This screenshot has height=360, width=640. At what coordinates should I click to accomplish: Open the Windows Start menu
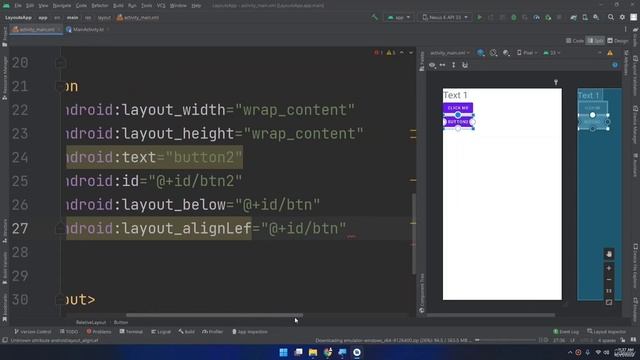[283, 352]
